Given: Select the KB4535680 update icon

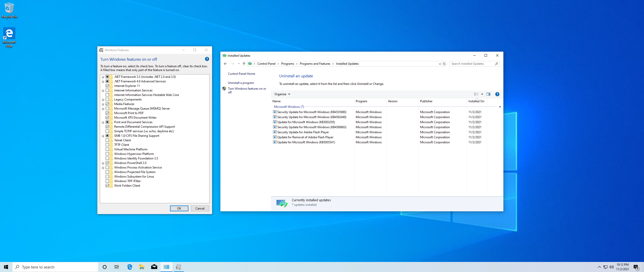Looking at the screenshot, I should [275, 112].
